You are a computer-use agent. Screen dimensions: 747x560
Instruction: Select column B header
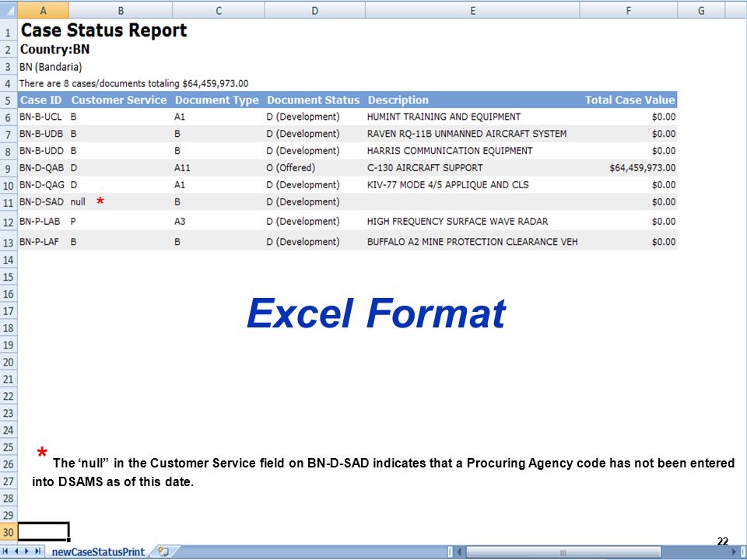coord(121,10)
